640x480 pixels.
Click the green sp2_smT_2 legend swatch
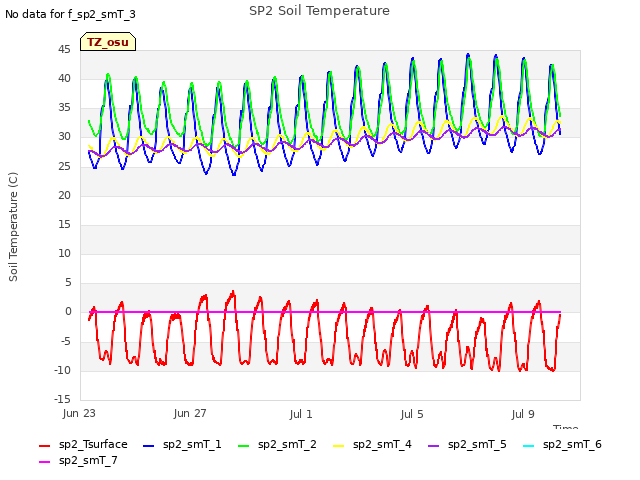point(243,446)
